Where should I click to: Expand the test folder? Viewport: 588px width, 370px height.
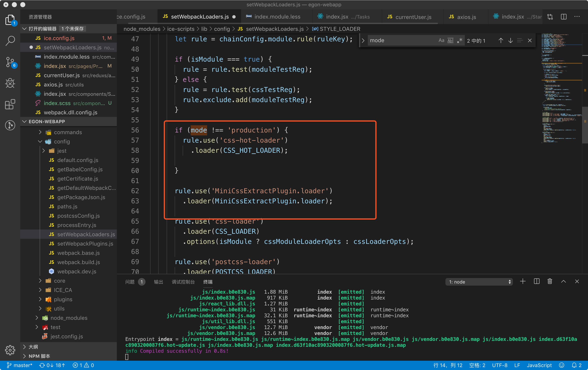[x=37, y=327]
